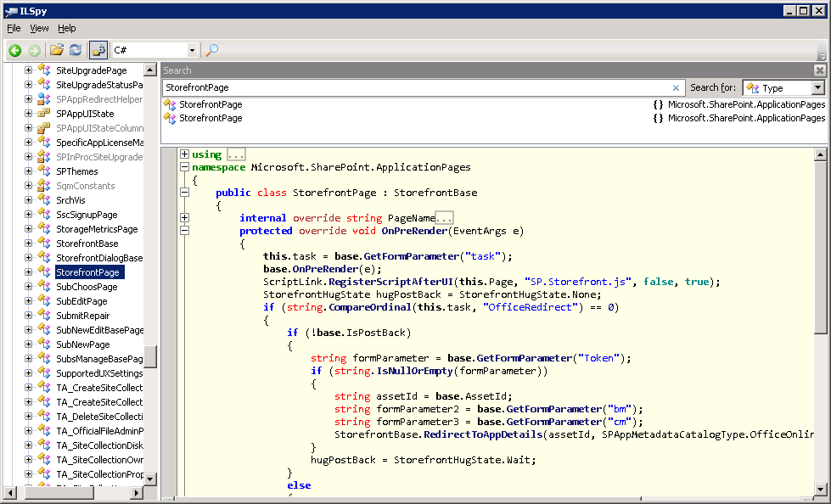
Task: Select StorageMetricsPage in the tree
Action: click(x=97, y=229)
